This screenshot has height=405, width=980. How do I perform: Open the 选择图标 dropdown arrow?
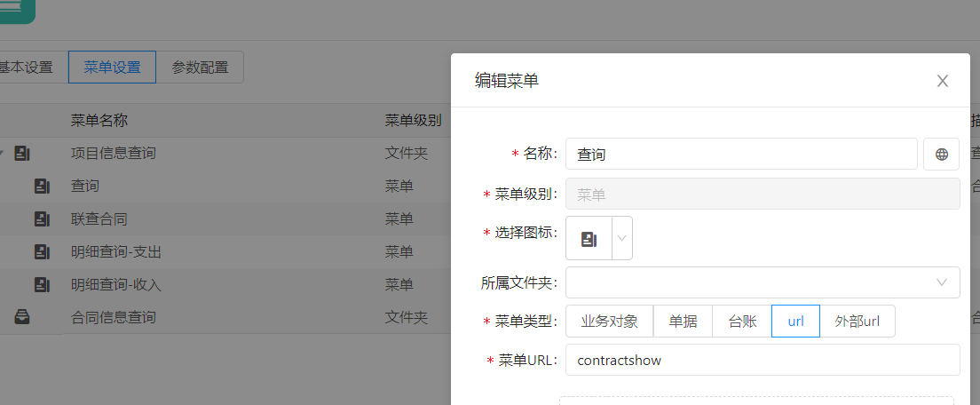point(622,238)
